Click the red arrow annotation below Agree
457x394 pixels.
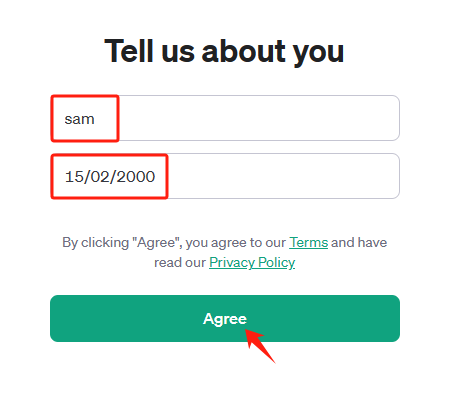[x=260, y=346]
